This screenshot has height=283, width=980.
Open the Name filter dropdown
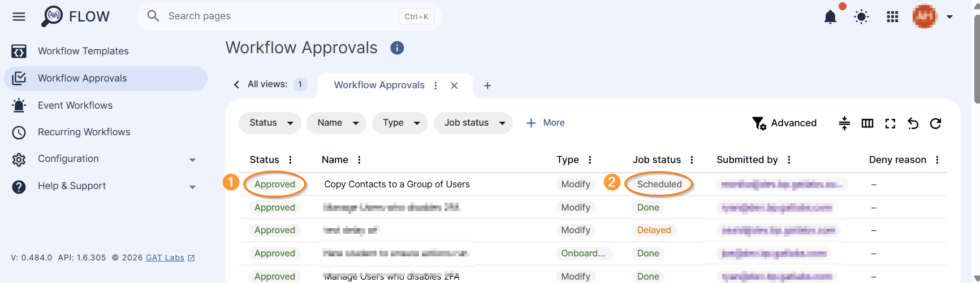tap(336, 123)
